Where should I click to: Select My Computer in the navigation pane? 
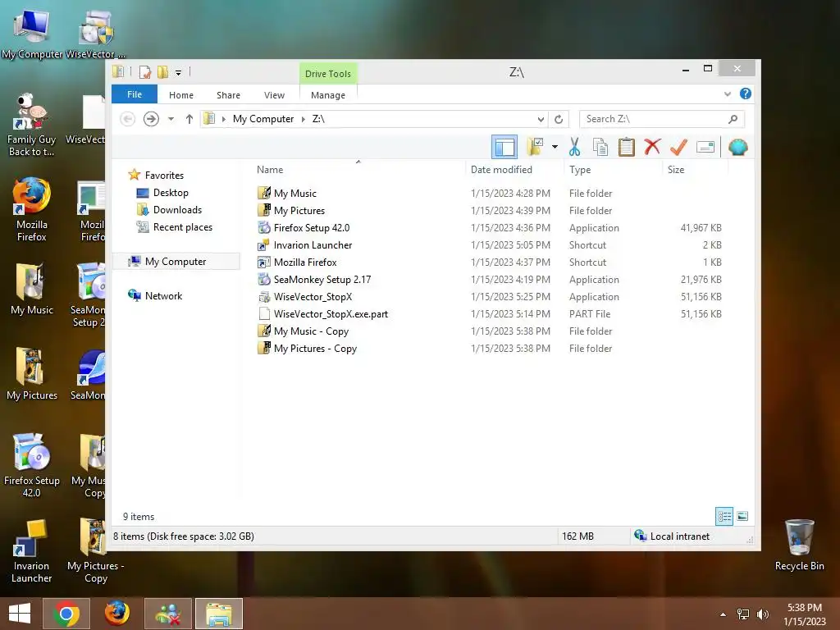176,262
